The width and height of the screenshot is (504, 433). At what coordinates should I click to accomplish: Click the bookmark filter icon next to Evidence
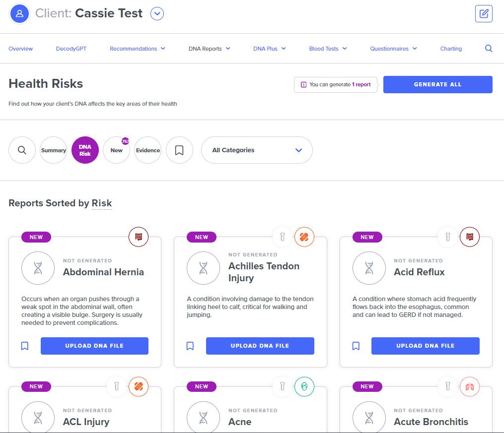click(179, 150)
